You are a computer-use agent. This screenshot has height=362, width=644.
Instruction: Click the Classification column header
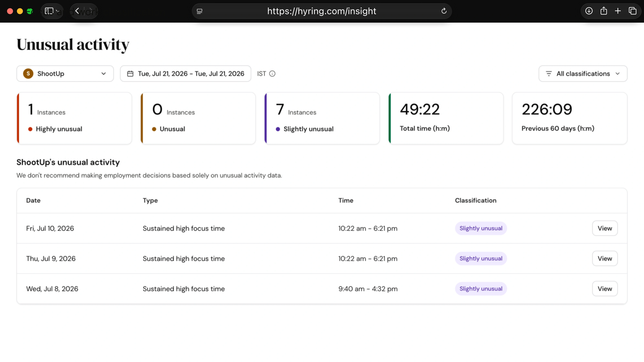476,200
